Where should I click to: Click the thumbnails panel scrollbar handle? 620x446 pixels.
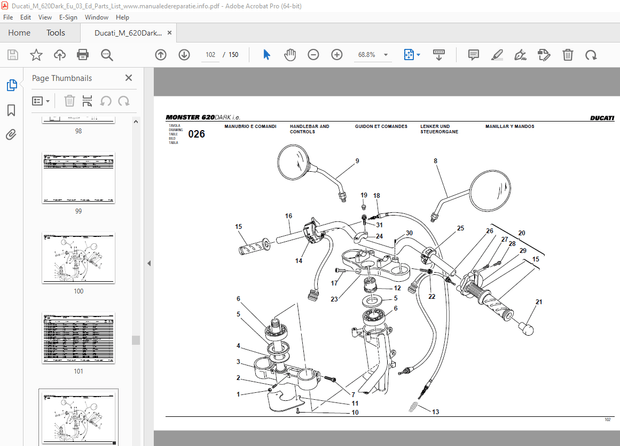[x=136, y=340]
